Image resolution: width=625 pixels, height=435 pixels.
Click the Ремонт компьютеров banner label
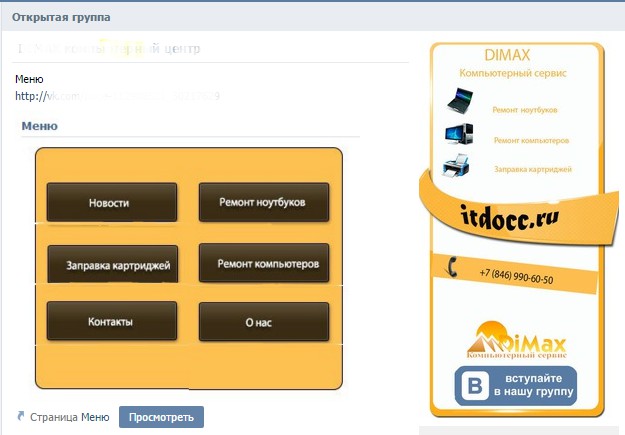[x=531, y=140]
